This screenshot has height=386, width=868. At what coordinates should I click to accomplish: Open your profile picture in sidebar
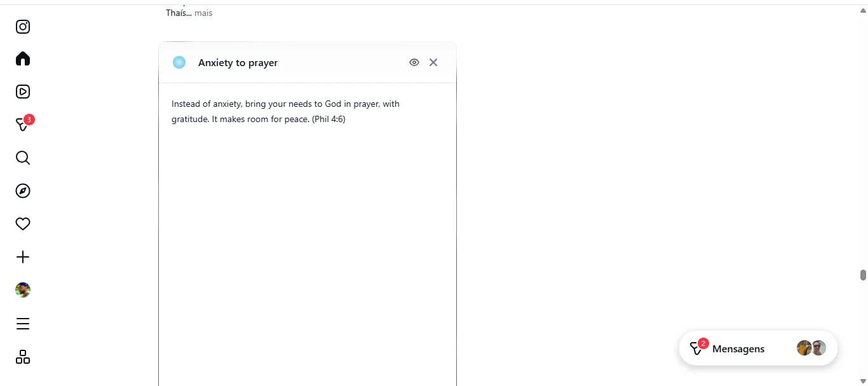23,290
